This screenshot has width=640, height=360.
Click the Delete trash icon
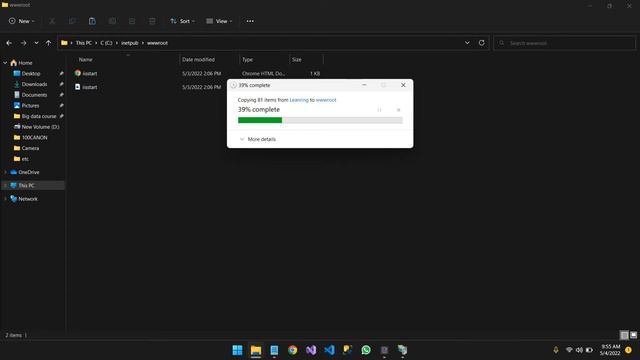point(152,21)
